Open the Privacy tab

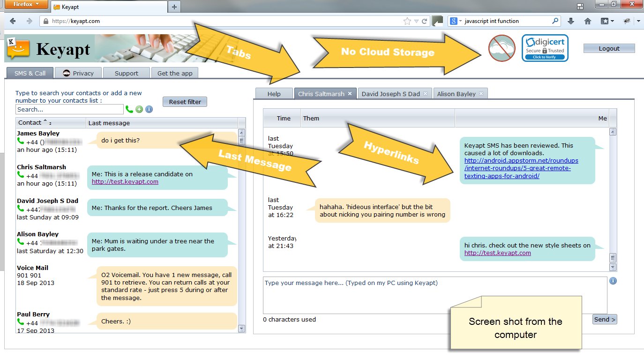pyautogui.click(x=78, y=73)
